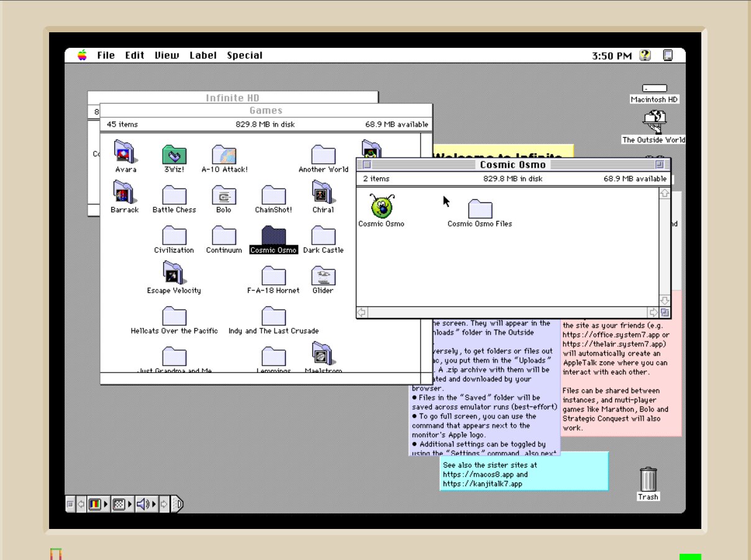Image resolution: width=751 pixels, height=560 pixels.
Task: Click the "45 items" text in Games
Action: point(122,124)
